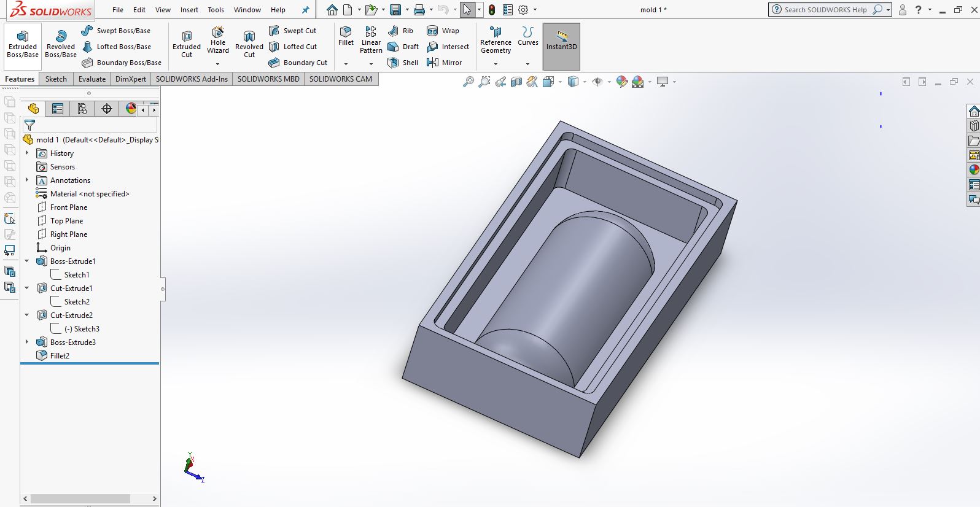This screenshot has width=980, height=507.
Task: Toggle the Instant3D button
Action: 561,46
